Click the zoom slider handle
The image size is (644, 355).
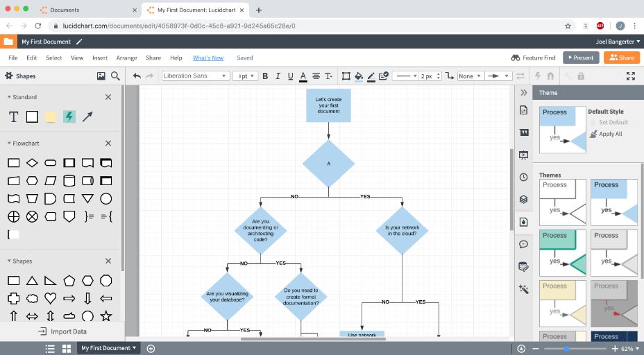coord(567,349)
